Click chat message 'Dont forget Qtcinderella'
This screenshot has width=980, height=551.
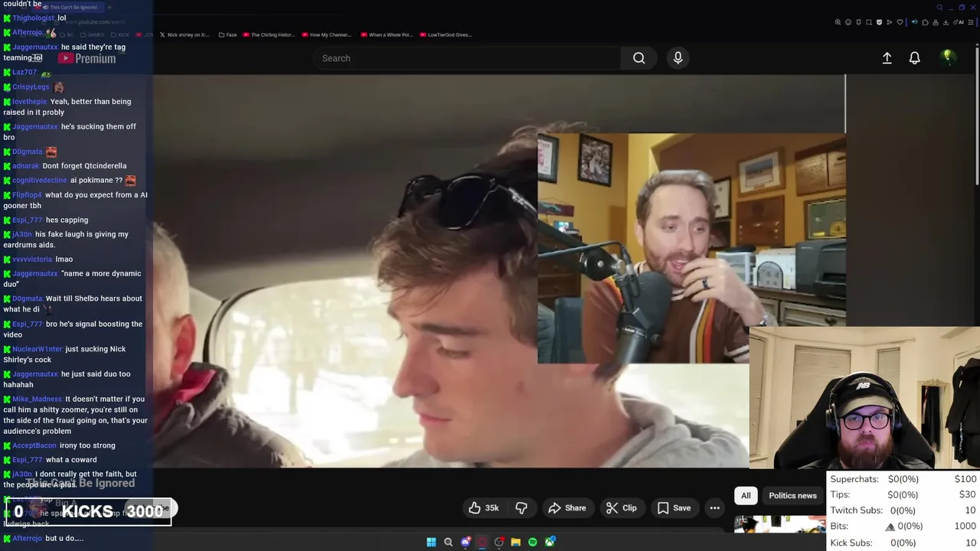pos(84,165)
